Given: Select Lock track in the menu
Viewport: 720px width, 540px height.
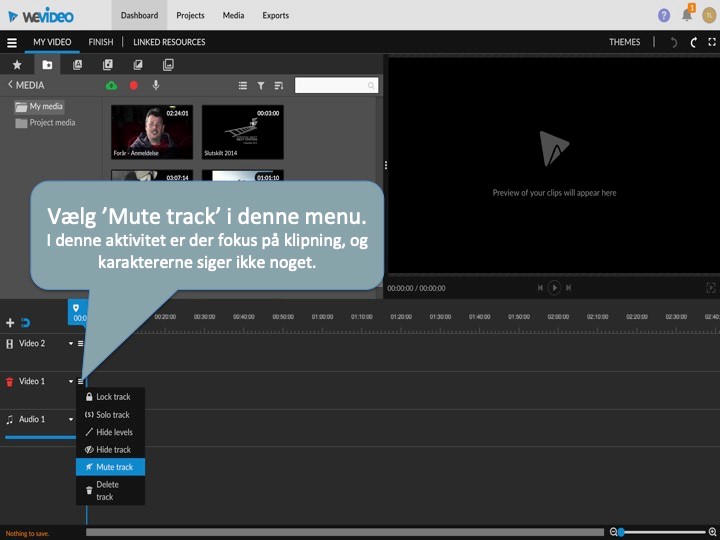Looking at the screenshot, I should point(111,397).
